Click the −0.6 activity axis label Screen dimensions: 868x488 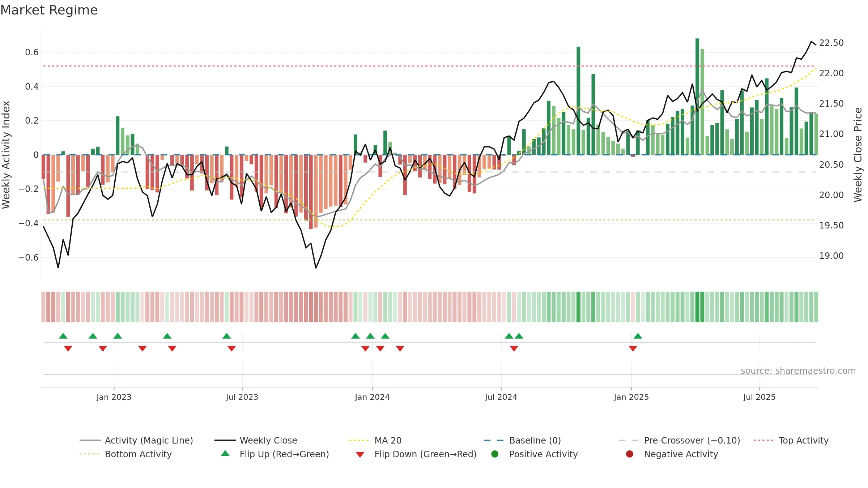coord(29,257)
